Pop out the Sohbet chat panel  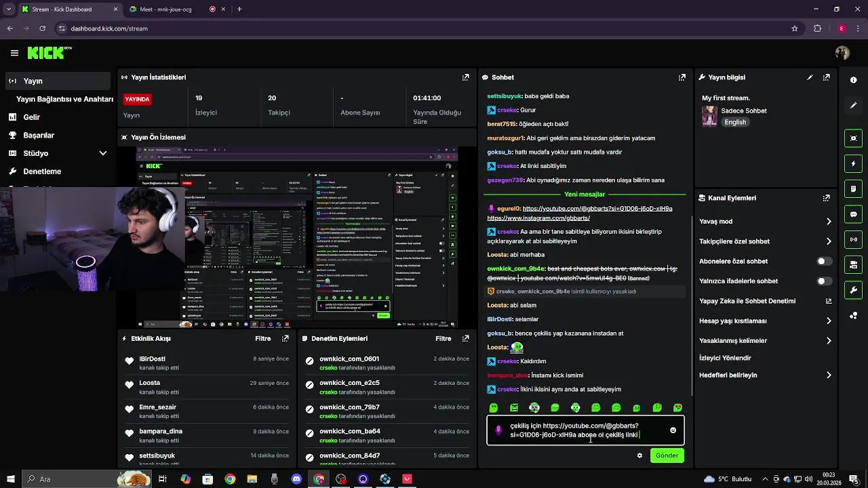(682, 77)
